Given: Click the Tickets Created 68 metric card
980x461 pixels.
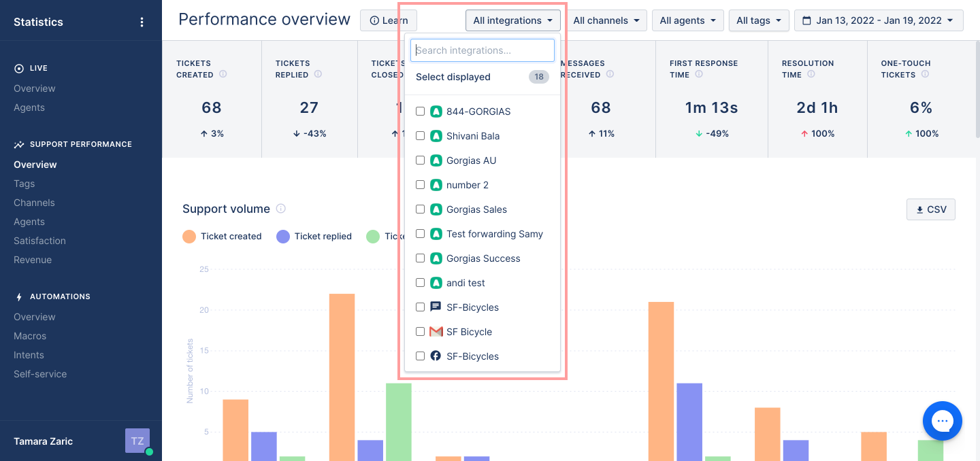Looking at the screenshot, I should [212, 99].
